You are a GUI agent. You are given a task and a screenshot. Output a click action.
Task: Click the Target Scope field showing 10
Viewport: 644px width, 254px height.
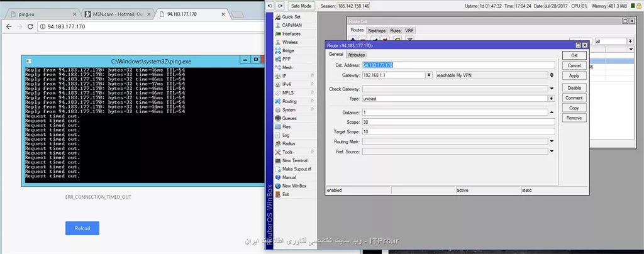458,132
